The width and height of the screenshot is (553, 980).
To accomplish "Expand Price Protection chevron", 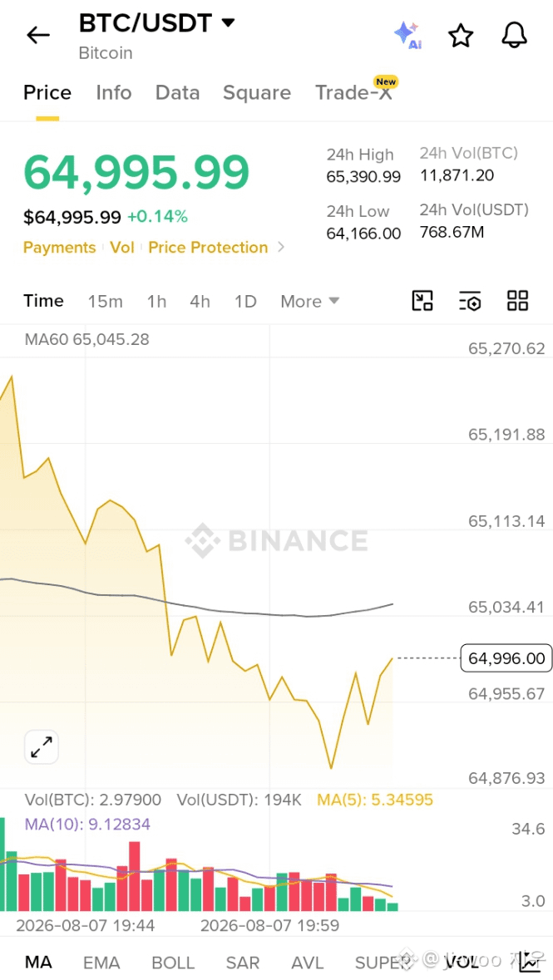I will coord(281,247).
